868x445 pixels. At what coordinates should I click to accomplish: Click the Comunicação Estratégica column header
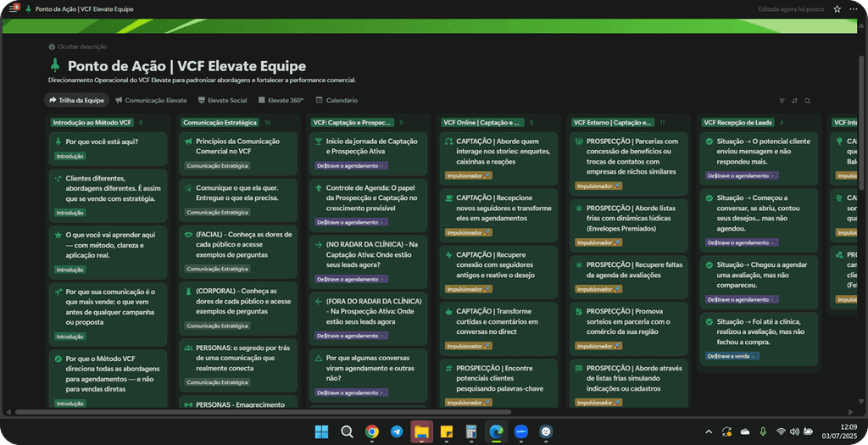pos(220,122)
